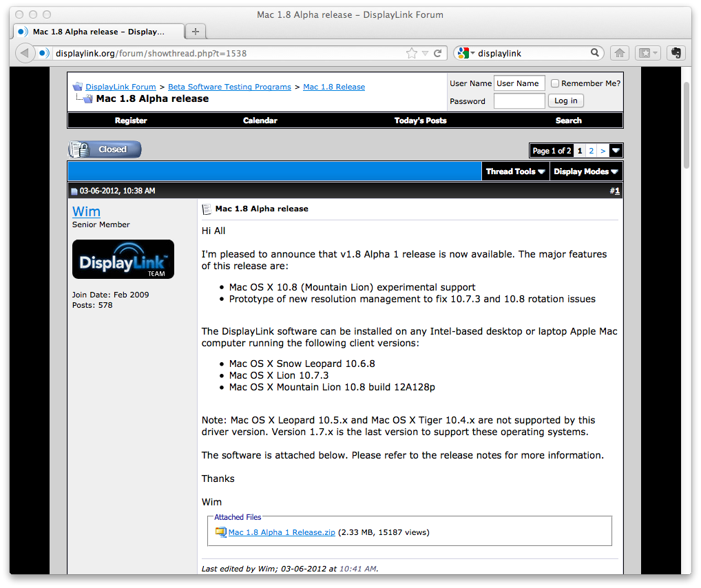Click the 'Posts: 578' text

(92, 305)
